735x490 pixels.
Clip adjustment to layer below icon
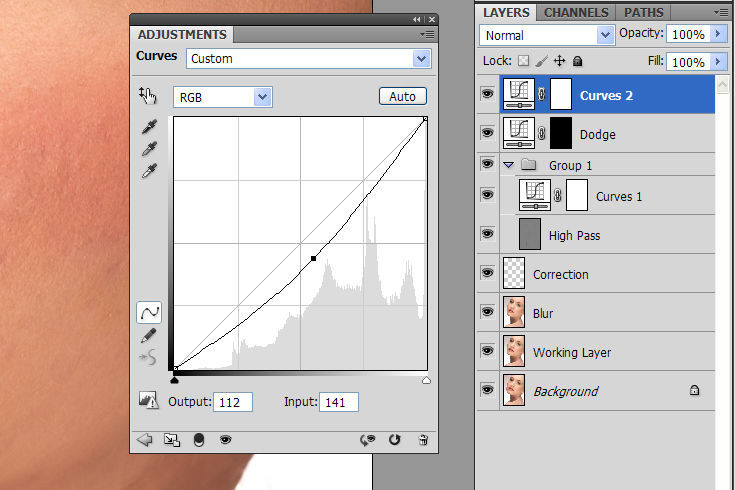199,440
